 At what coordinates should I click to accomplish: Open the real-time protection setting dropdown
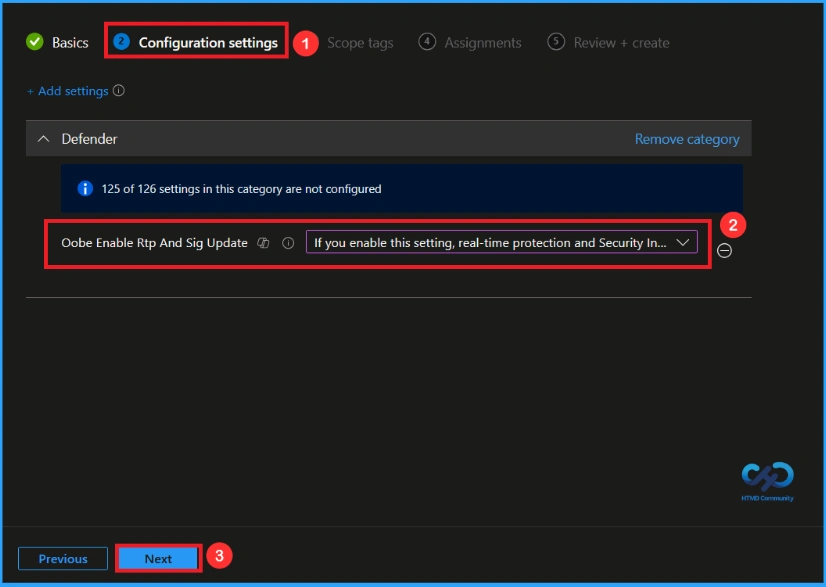pyautogui.click(x=500, y=242)
